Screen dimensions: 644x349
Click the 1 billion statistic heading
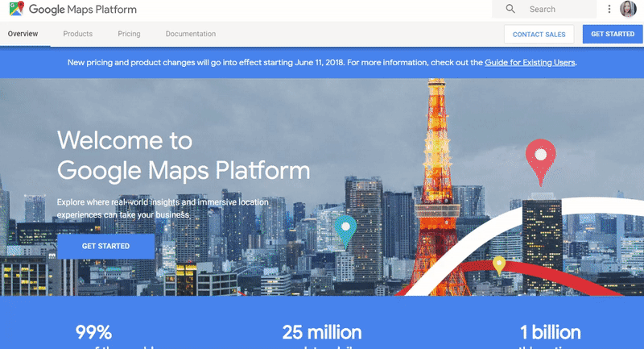click(550, 332)
